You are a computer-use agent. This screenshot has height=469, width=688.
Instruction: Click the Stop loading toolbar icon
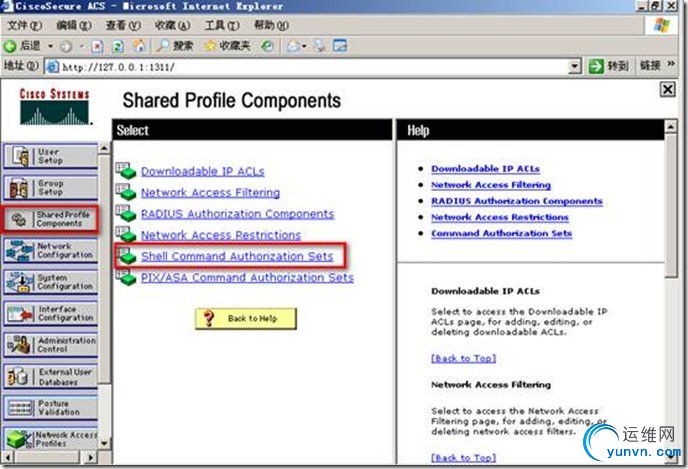click(97, 46)
